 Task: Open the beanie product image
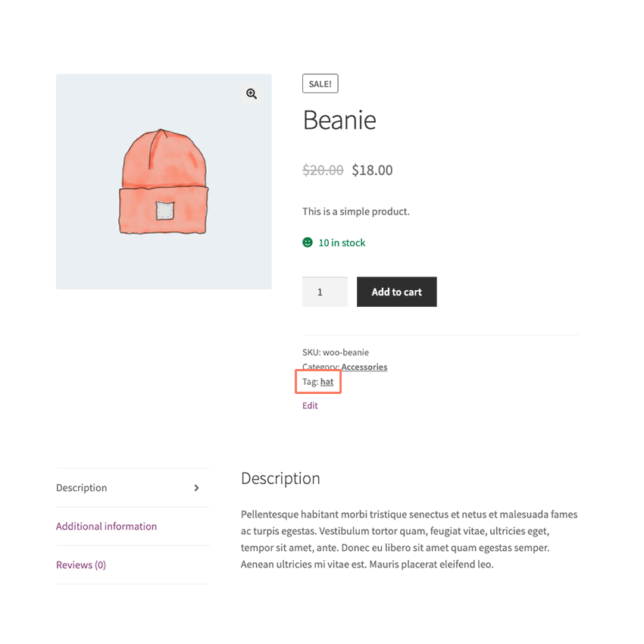pyautogui.click(x=164, y=182)
